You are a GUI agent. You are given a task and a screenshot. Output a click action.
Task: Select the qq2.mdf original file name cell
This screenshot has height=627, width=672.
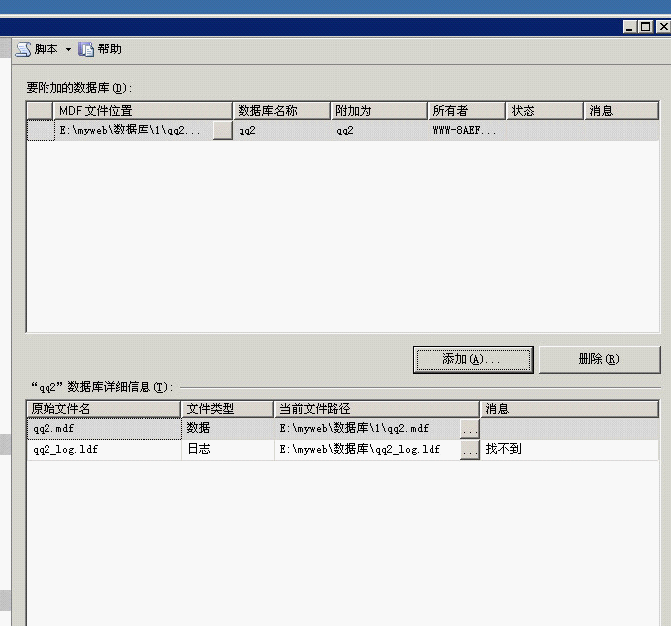[x=103, y=429]
